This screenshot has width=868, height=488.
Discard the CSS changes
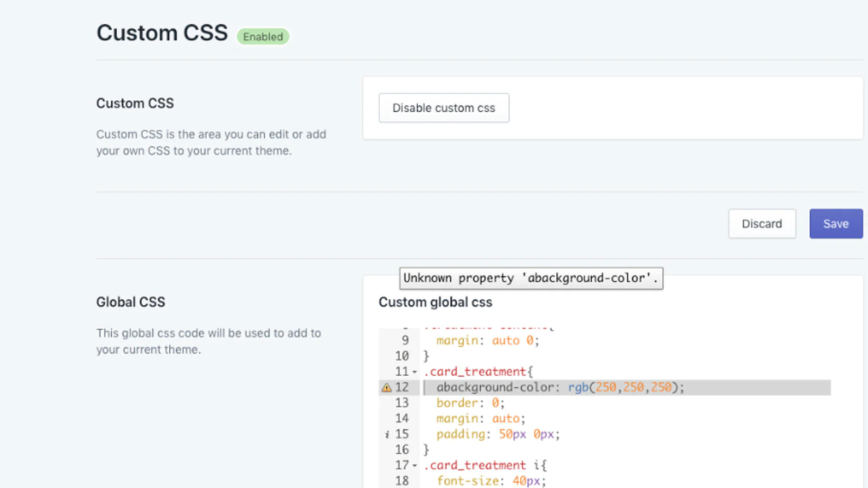762,224
